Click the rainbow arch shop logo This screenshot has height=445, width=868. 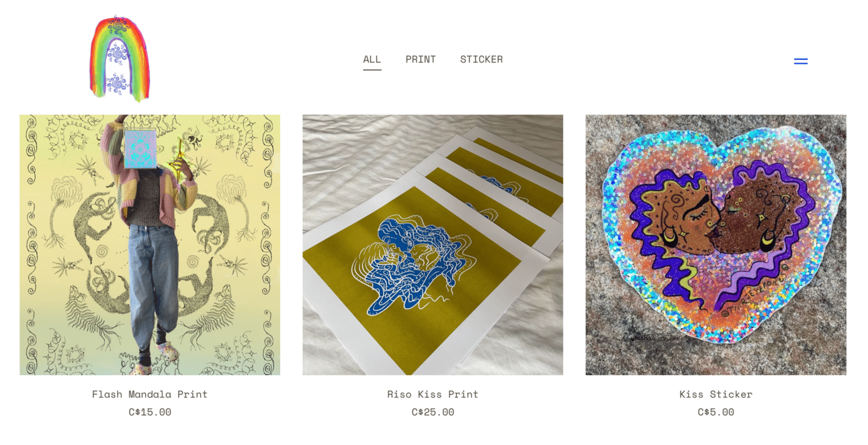pyautogui.click(x=120, y=58)
